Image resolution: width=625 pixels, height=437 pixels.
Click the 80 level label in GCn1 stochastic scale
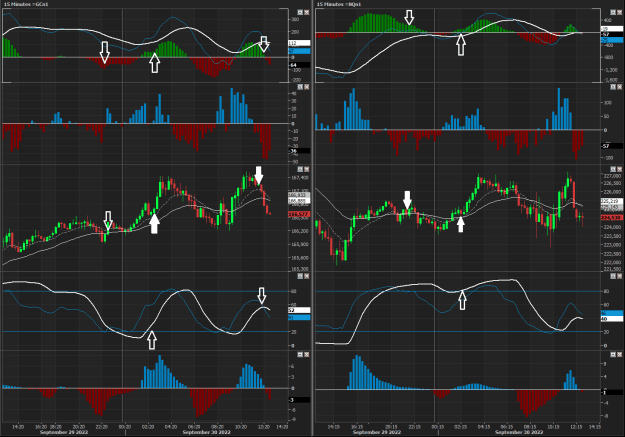293,291
